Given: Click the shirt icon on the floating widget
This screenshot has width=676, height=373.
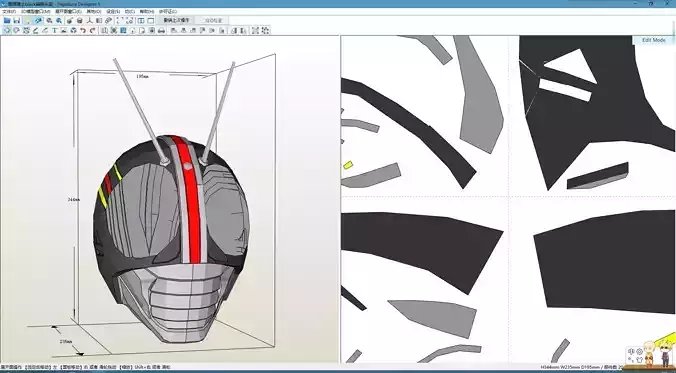Looking at the screenshot, I should (639, 360).
